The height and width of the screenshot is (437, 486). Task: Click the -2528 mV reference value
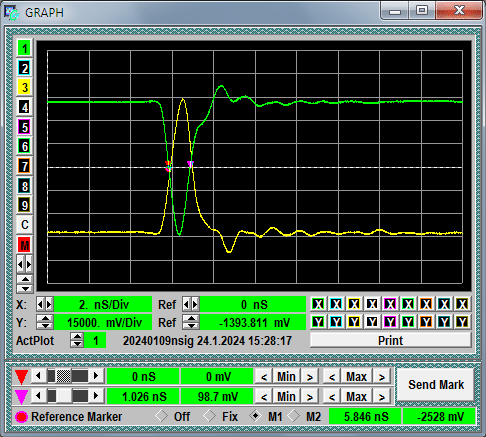[440, 416]
